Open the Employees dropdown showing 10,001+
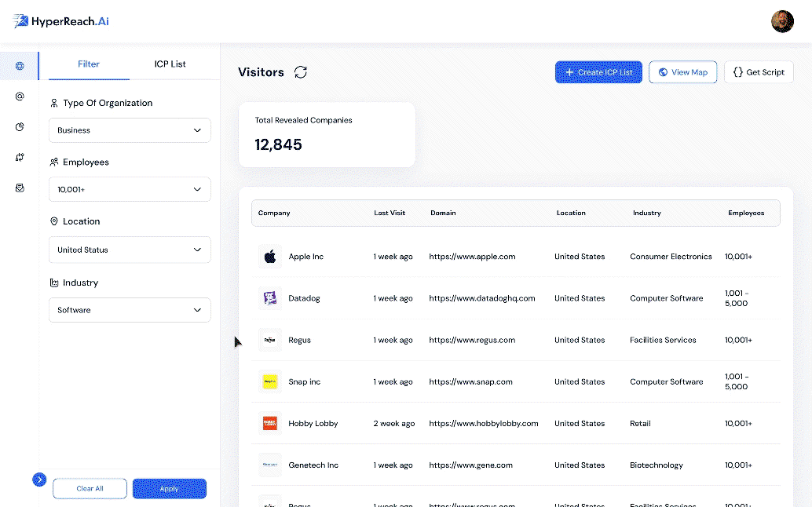 [130, 189]
